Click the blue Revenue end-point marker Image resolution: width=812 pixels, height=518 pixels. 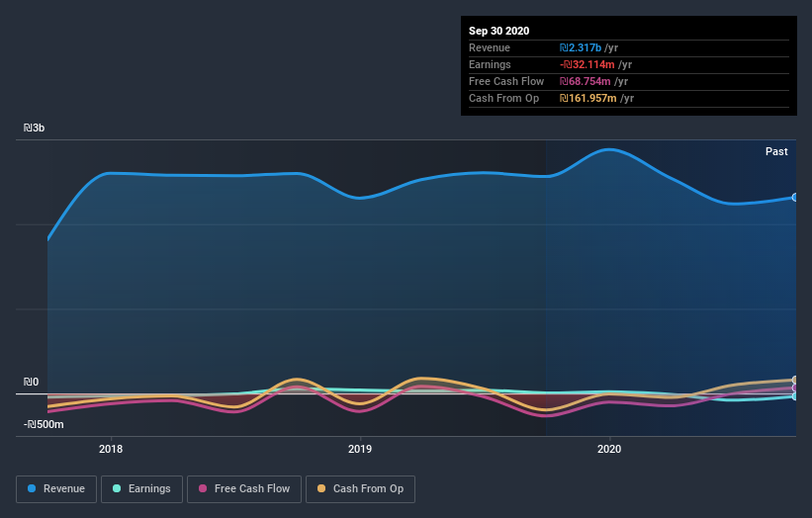tap(795, 197)
